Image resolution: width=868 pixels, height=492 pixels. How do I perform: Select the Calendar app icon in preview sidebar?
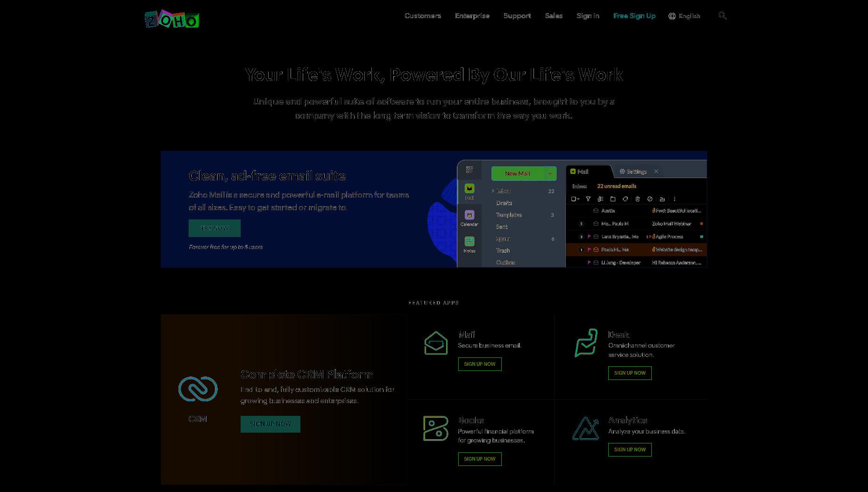(x=470, y=215)
